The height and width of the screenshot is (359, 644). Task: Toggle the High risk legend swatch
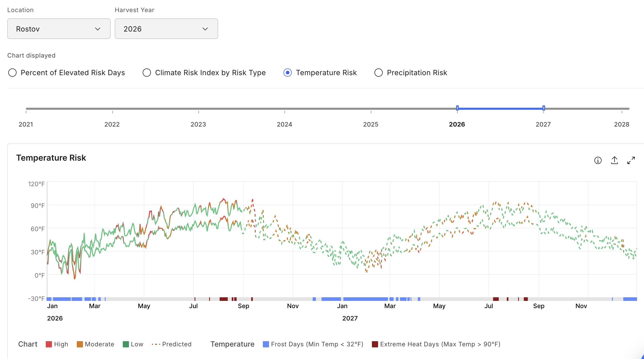click(49, 344)
